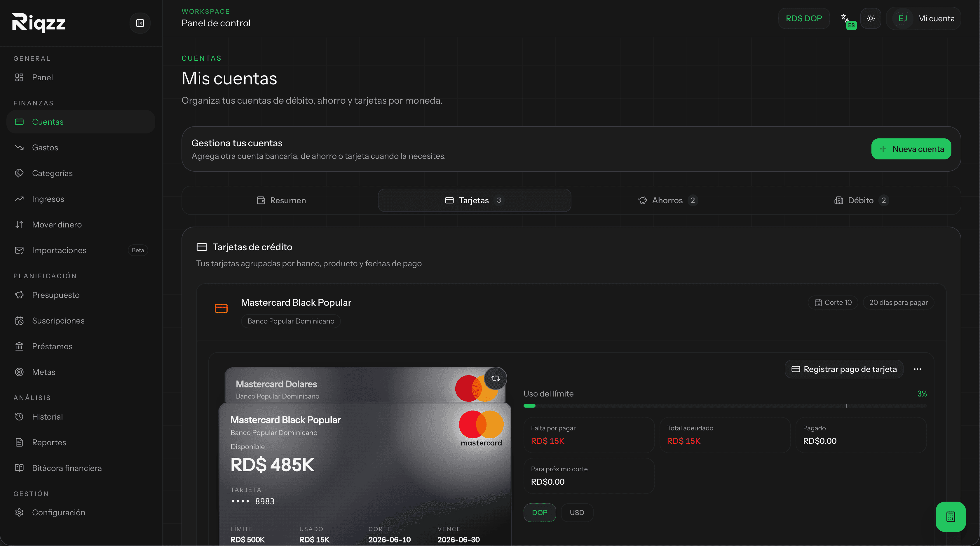Switch to the Tarjetas tab
The width and height of the screenshot is (980, 546).
[x=475, y=200]
